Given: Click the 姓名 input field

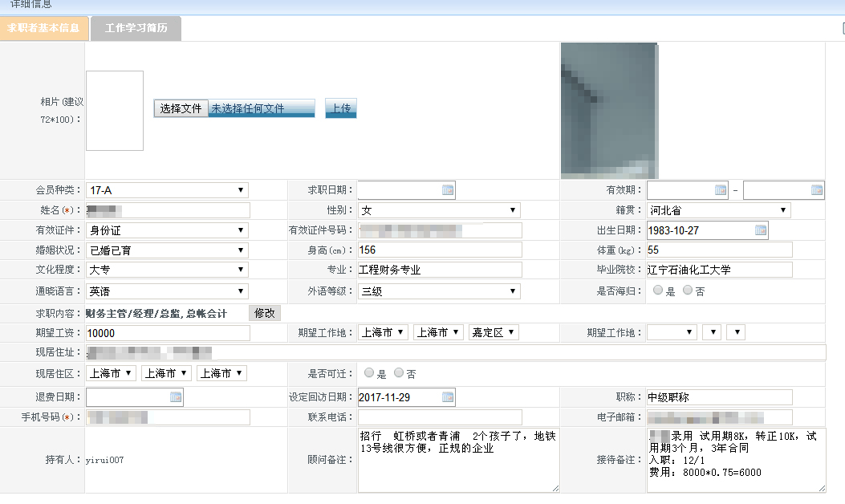Looking at the screenshot, I should (x=169, y=210).
